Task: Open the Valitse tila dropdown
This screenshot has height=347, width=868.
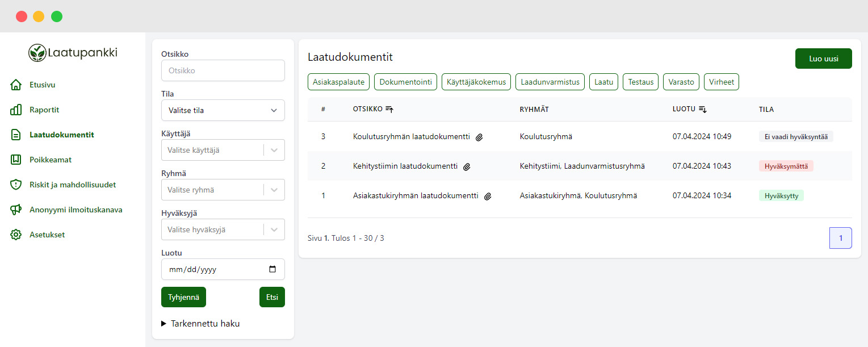Action: pos(223,110)
